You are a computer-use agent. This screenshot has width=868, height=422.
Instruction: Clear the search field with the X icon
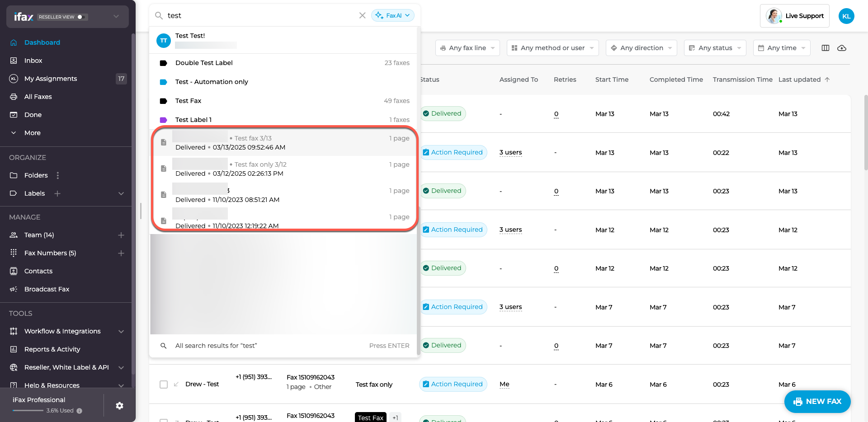coord(362,15)
